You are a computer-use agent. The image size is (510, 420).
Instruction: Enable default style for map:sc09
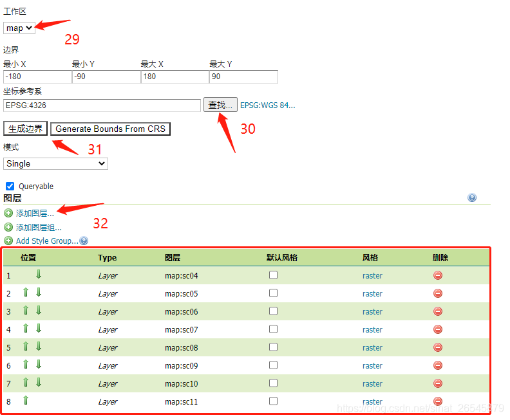coord(273,365)
